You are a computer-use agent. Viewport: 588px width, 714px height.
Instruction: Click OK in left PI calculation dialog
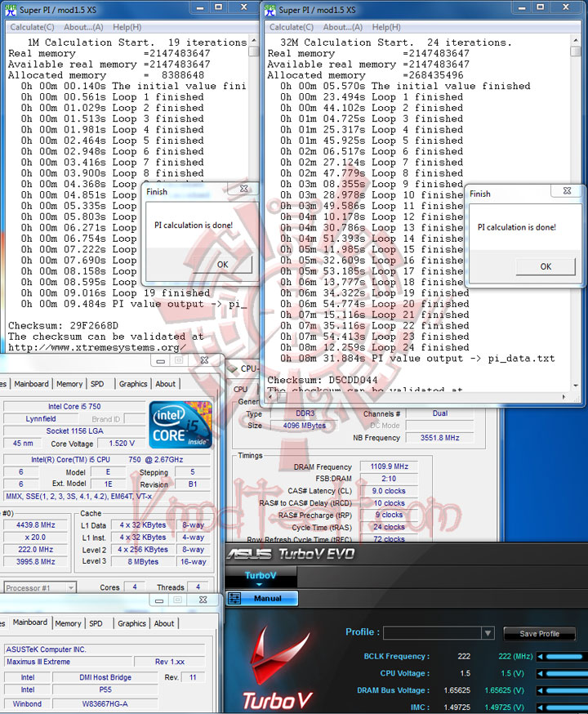coord(223,265)
